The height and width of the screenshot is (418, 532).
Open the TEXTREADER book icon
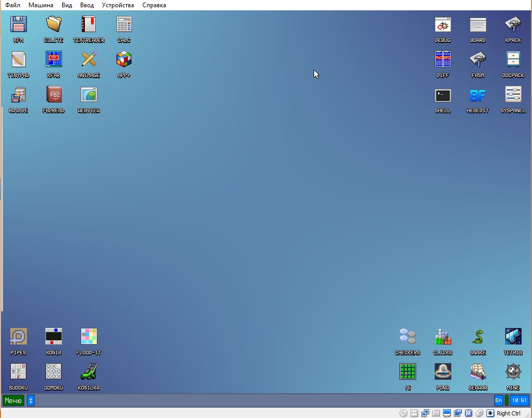point(89,24)
